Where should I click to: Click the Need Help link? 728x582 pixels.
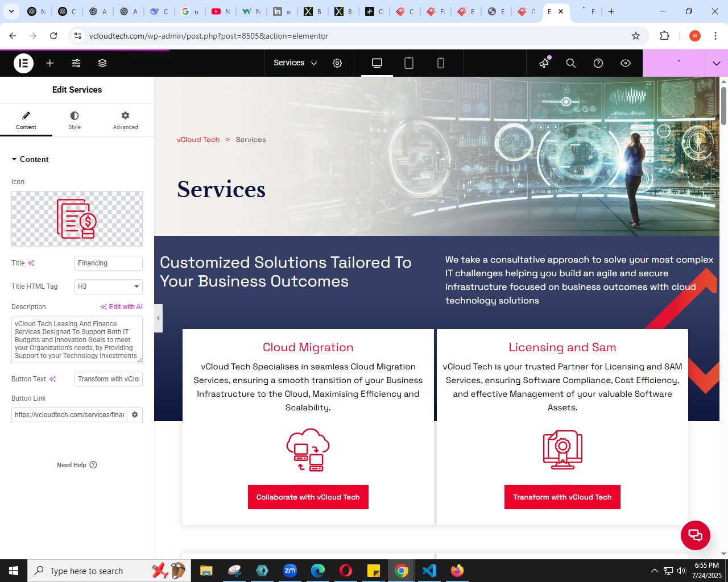click(77, 465)
